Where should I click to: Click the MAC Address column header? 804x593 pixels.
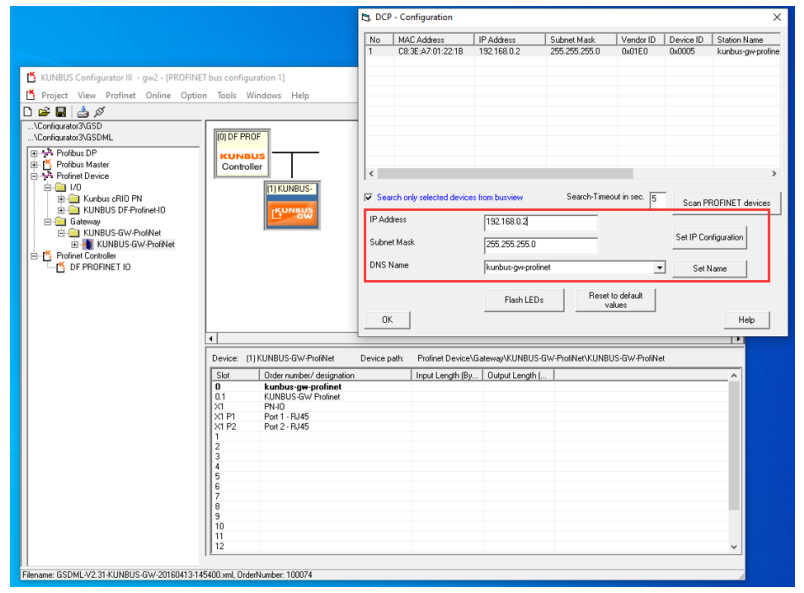point(434,39)
